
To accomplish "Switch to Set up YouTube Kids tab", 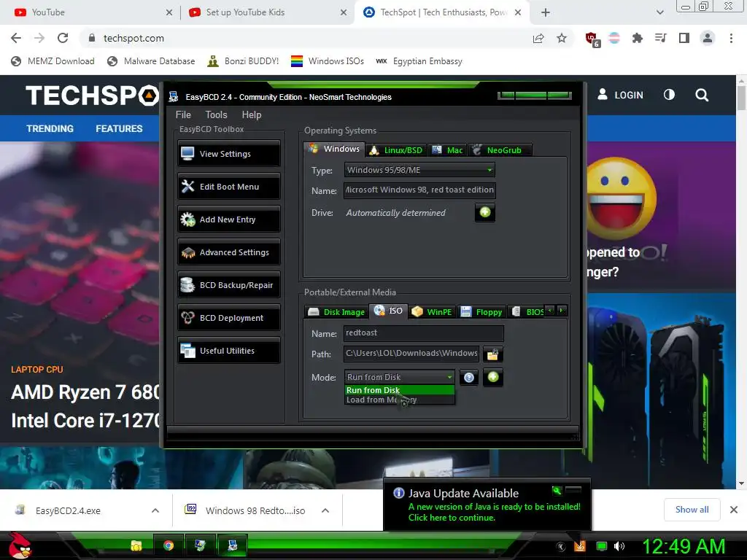I will click(267, 12).
